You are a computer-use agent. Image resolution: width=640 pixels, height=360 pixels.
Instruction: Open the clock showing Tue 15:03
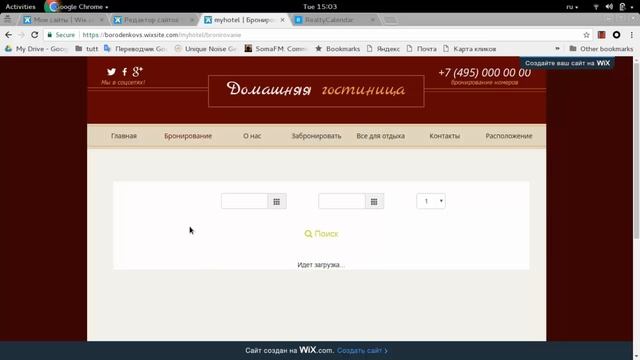(320, 7)
